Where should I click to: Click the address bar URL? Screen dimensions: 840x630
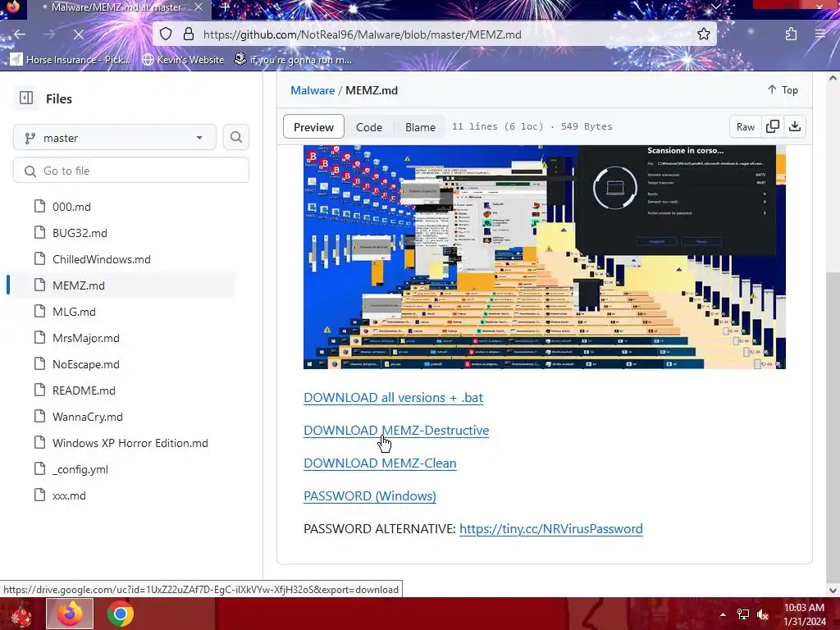362,34
